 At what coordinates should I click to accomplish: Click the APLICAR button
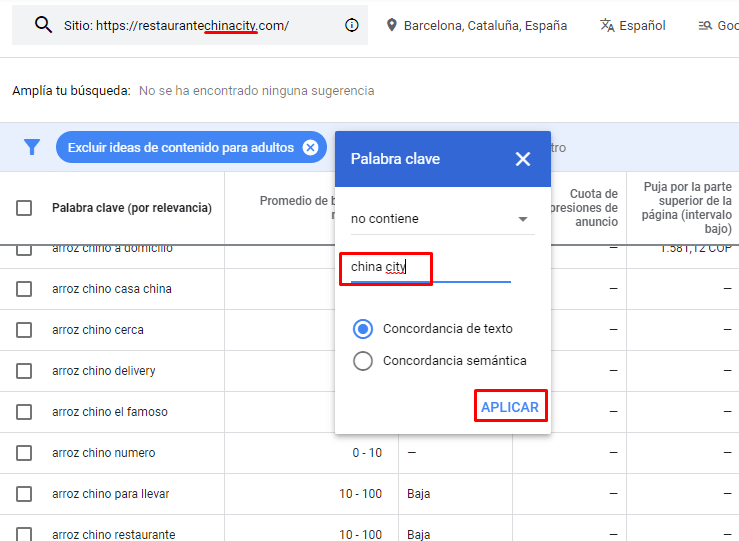(x=510, y=407)
